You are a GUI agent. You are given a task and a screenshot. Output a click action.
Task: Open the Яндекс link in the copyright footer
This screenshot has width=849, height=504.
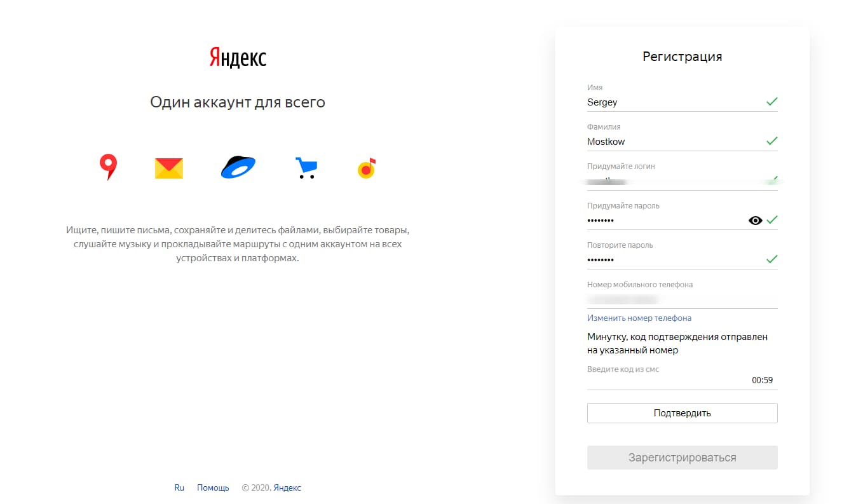[x=287, y=487]
